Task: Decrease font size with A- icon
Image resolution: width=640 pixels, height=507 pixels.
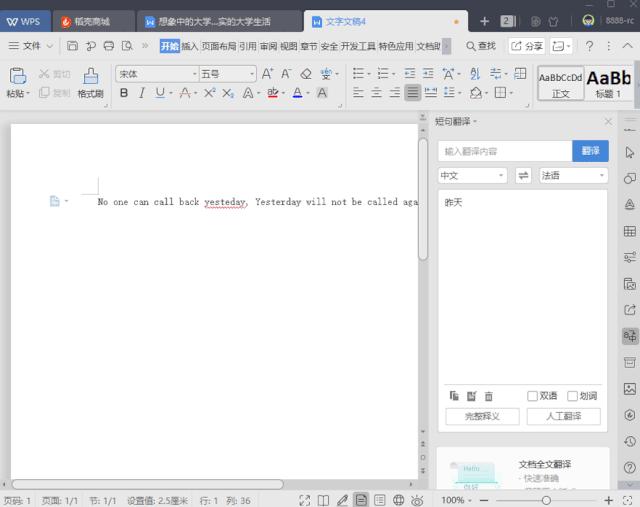Action: click(286, 74)
